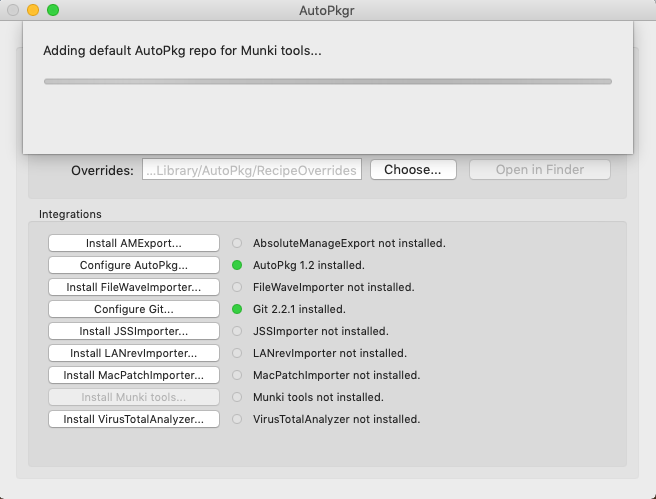Viewport: 656px width, 499px height.
Task: Click the MacPatchImporter gray status dot
Action: (x=237, y=375)
